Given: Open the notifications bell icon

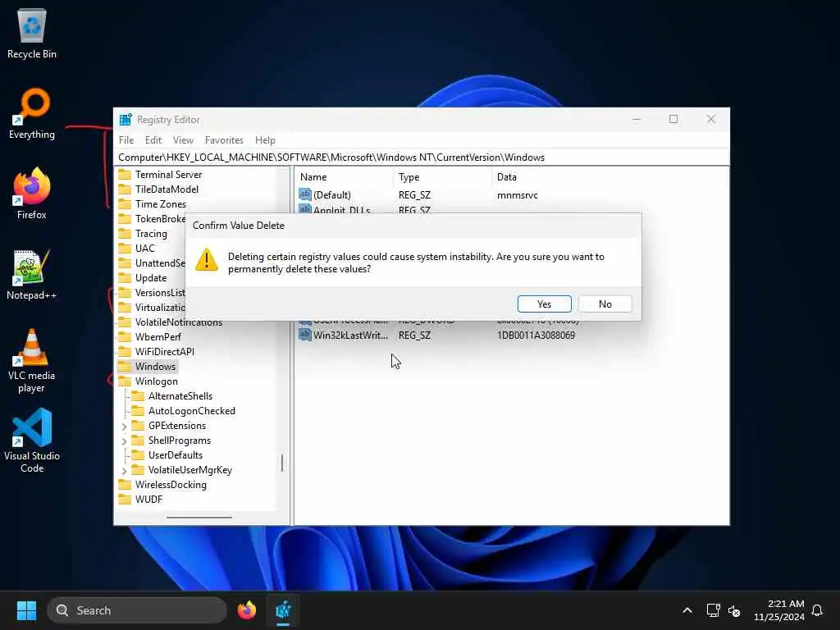Looking at the screenshot, I should [x=817, y=610].
